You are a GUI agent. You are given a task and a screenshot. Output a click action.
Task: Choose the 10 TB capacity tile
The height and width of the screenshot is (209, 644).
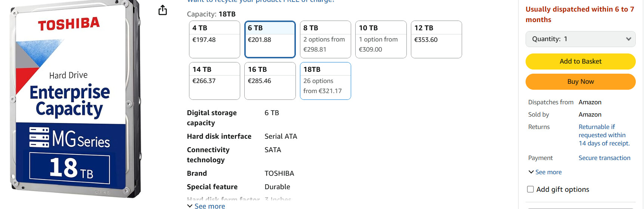381,39
